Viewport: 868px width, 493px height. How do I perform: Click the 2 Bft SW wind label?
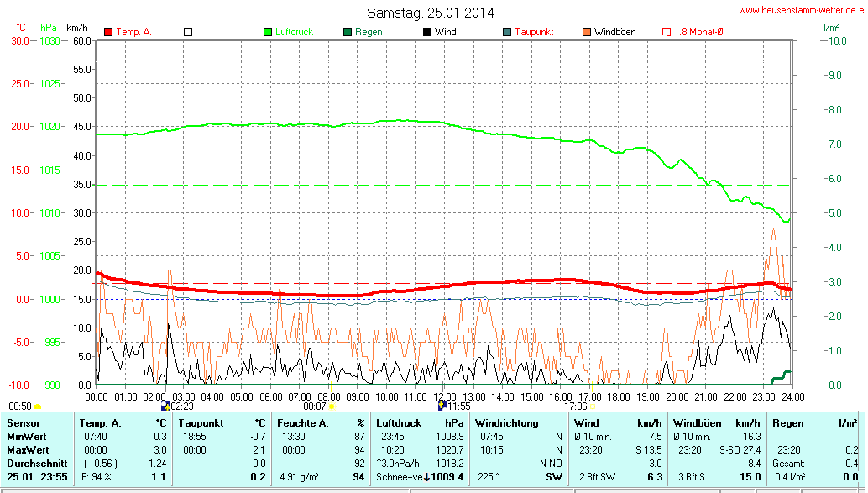tap(598, 477)
